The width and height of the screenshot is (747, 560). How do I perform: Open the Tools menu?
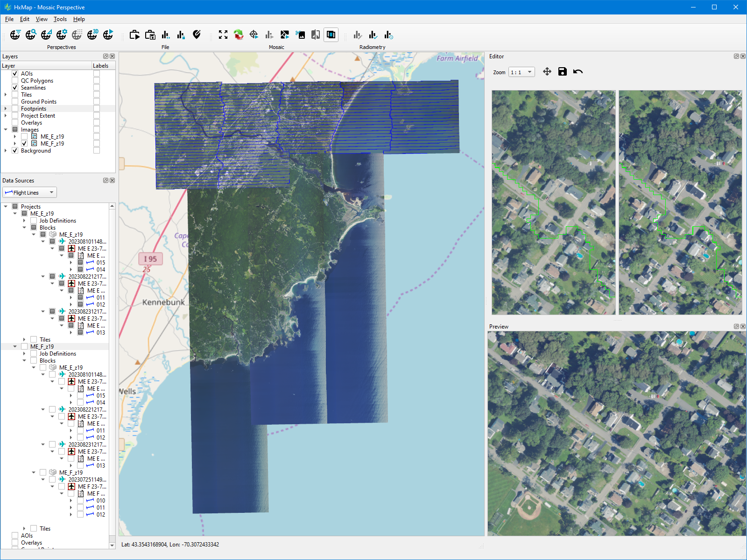click(x=60, y=19)
